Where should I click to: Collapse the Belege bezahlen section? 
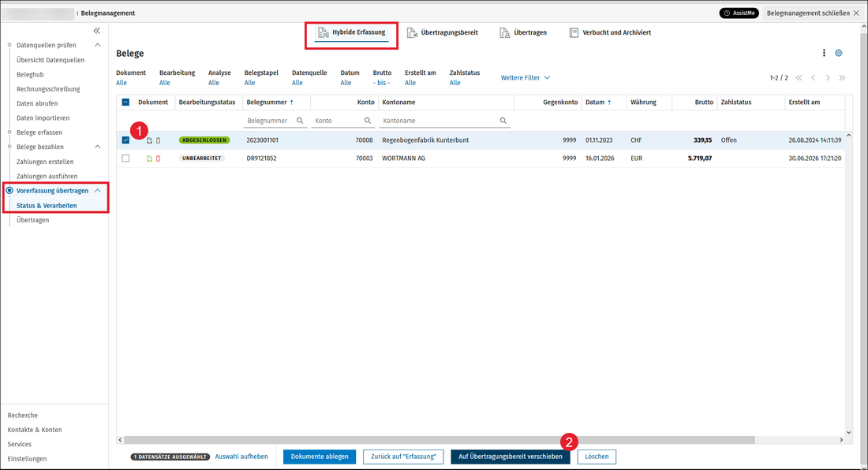[x=97, y=147]
